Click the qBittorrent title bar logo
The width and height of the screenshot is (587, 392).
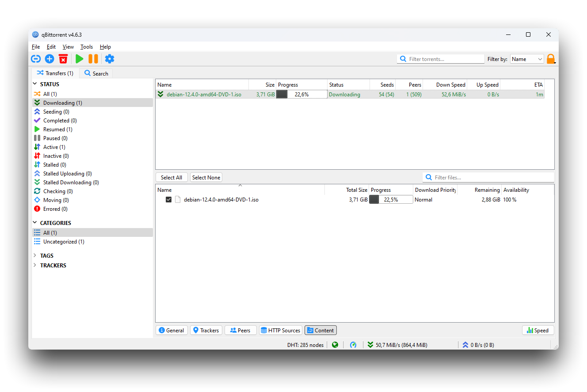[x=36, y=34]
